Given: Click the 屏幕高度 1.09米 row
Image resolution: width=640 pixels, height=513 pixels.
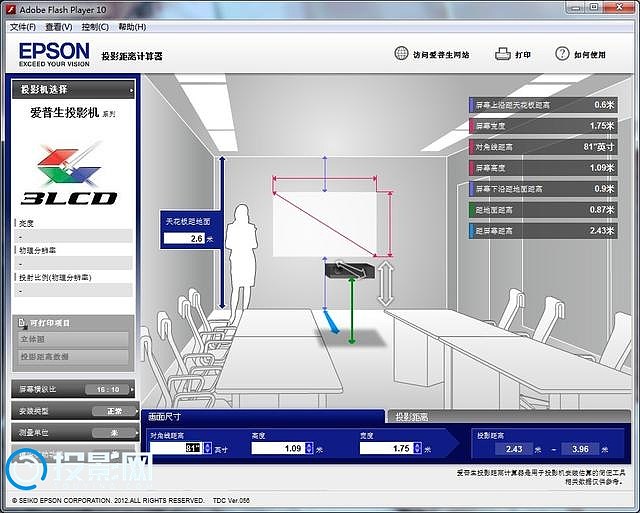Looking at the screenshot, I should (x=543, y=168).
